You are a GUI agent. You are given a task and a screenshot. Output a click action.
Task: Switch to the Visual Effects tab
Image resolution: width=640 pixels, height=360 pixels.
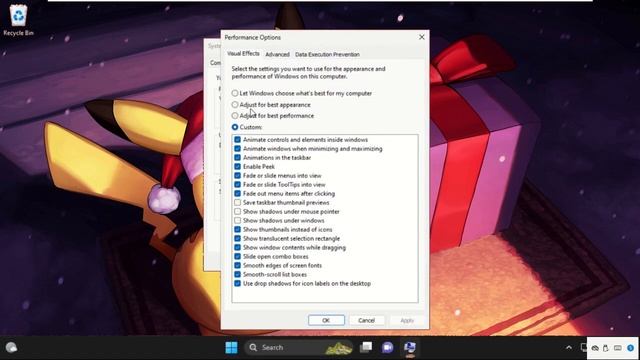point(243,53)
